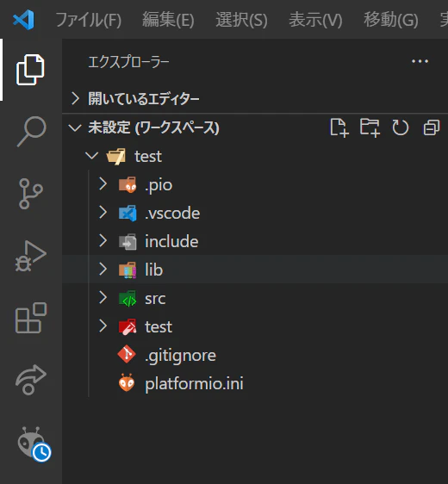The height and width of the screenshot is (484, 448).
Task: Open the Explorer more actions ellipsis
Action: click(420, 61)
